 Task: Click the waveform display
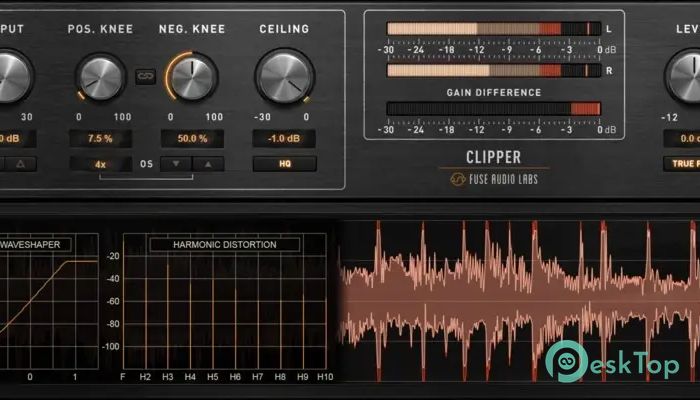coord(518,300)
